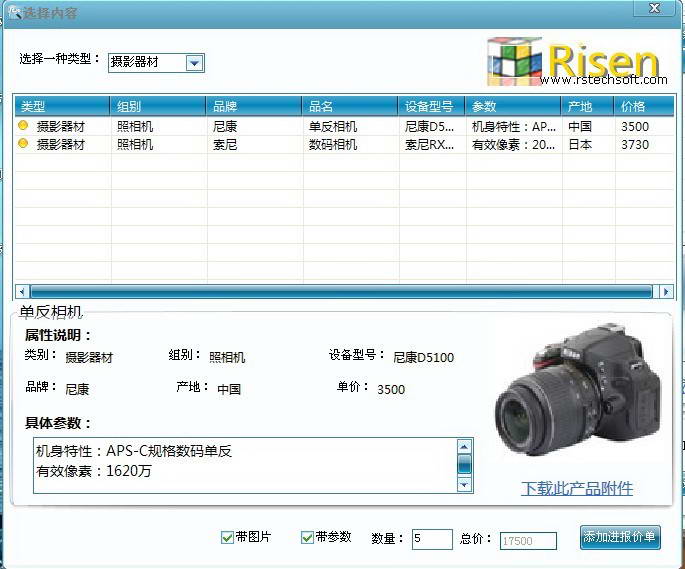The height and width of the screenshot is (569, 685).
Task: Close the 选择内容 dialog window
Action: click(654, 9)
